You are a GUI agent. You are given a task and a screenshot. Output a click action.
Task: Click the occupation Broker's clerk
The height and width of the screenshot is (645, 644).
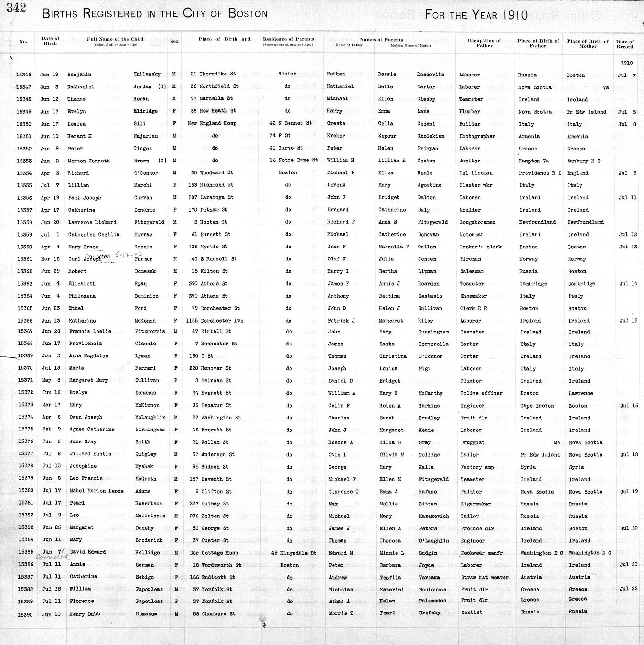[x=480, y=247]
